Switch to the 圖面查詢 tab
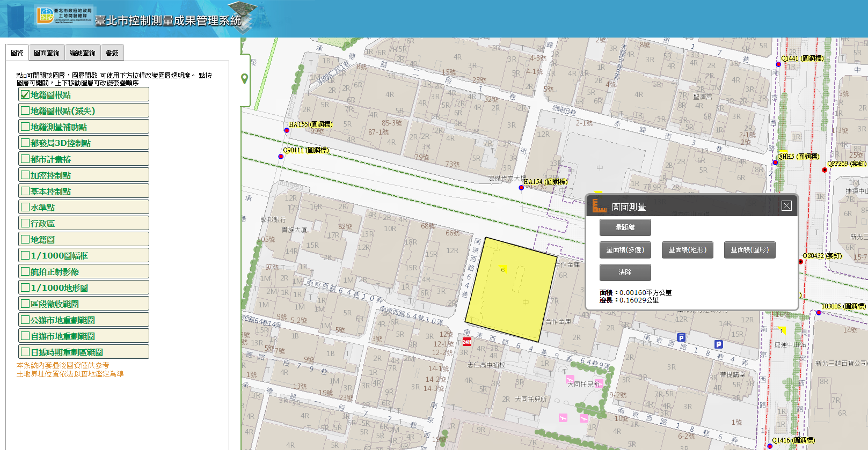The image size is (868, 450). 47,53
